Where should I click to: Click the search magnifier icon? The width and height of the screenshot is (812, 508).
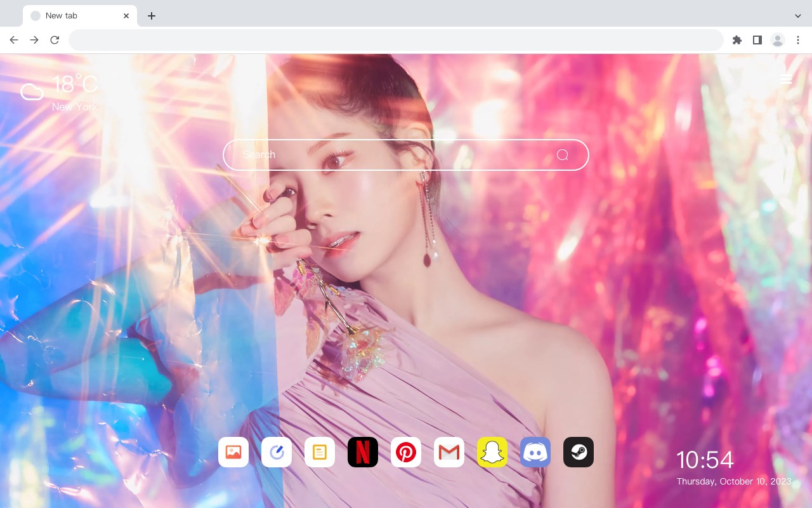pos(562,155)
